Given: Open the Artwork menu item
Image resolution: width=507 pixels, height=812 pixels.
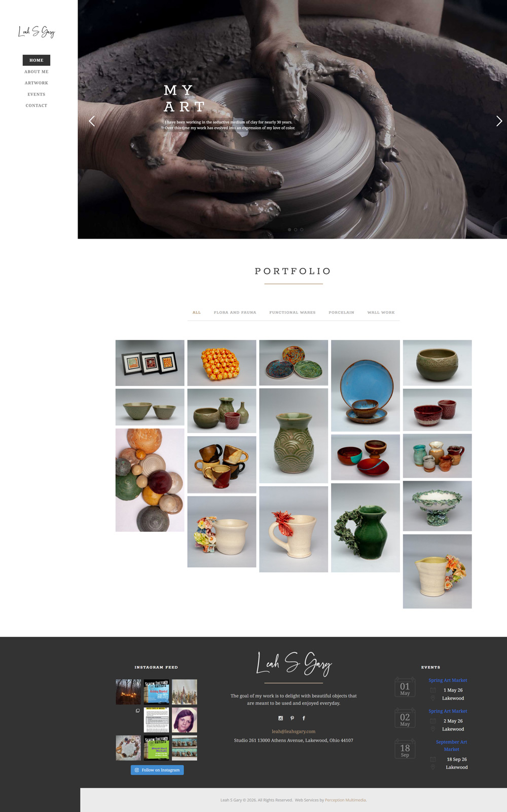Looking at the screenshot, I should coord(37,83).
